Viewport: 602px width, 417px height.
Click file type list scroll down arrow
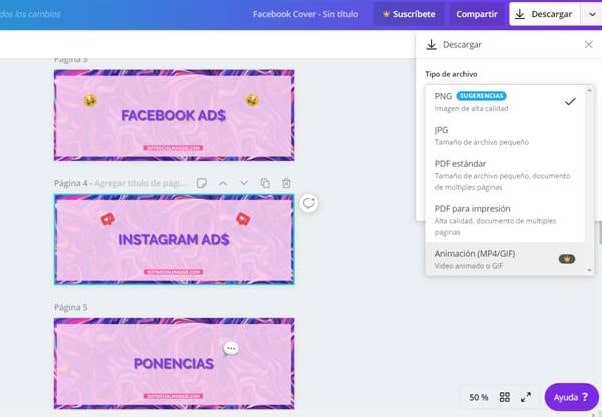[589, 270]
